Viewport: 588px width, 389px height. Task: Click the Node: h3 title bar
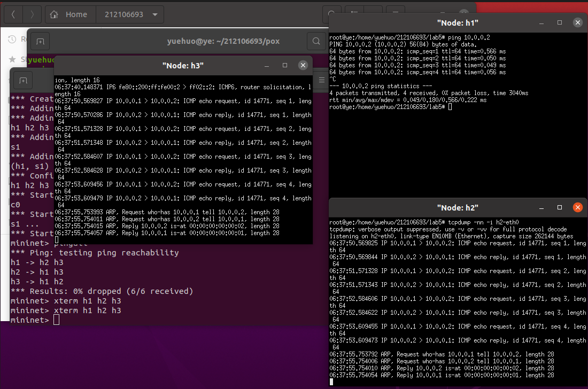click(x=183, y=66)
